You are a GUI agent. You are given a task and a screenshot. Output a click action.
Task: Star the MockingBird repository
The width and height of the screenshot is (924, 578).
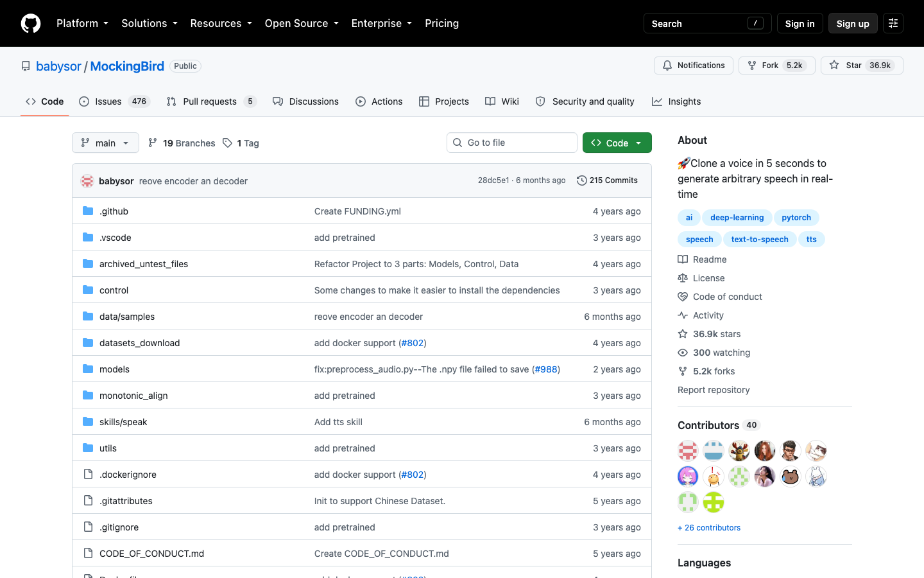coord(862,66)
